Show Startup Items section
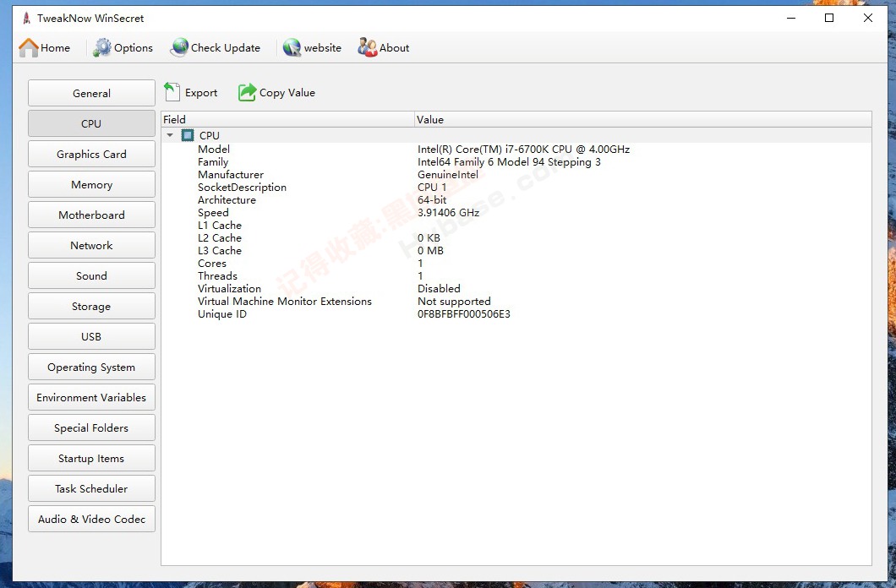 point(91,458)
